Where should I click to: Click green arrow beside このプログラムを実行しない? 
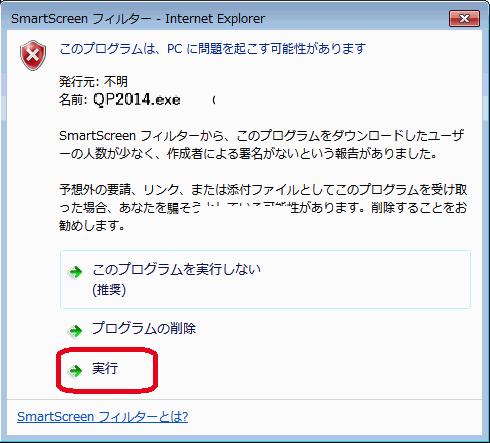(75, 272)
